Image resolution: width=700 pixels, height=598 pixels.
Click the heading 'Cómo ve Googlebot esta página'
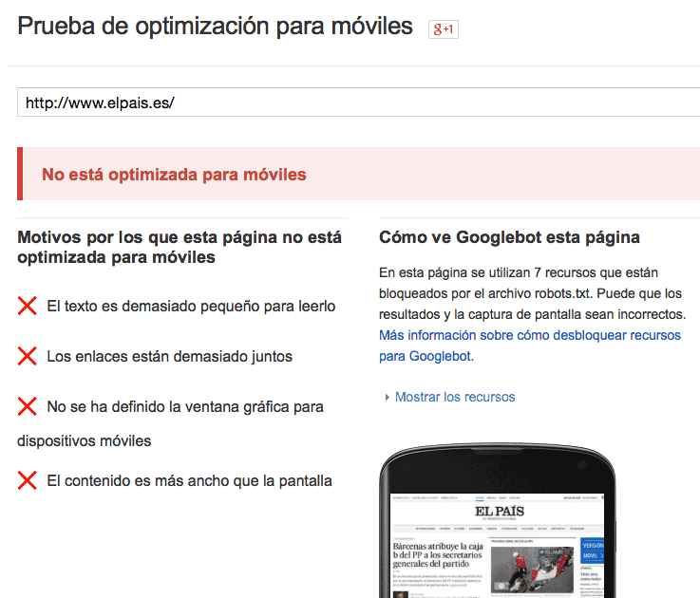509,237
